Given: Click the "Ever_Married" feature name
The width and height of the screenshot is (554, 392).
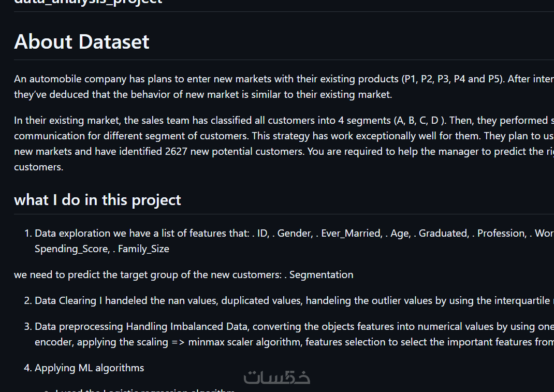Looking at the screenshot, I should point(351,233).
